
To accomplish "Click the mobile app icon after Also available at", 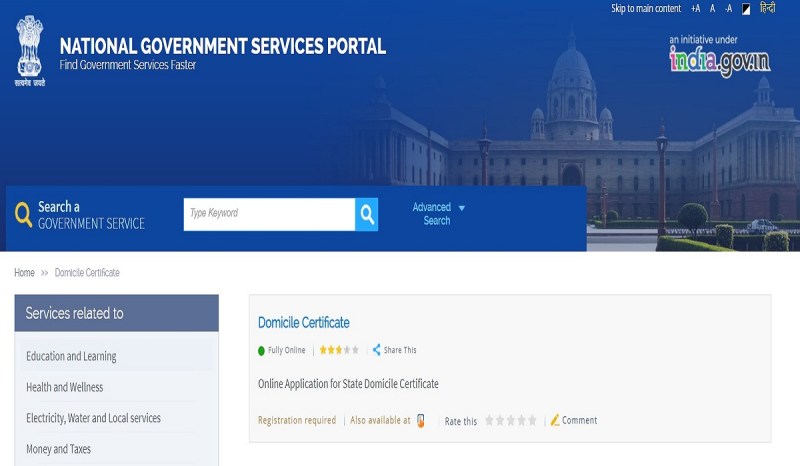I will [421, 421].
